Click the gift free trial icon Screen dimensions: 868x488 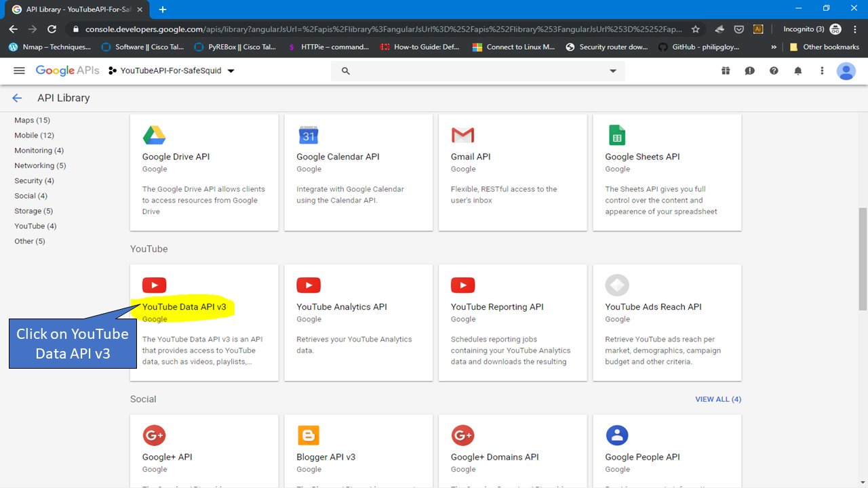(x=726, y=70)
